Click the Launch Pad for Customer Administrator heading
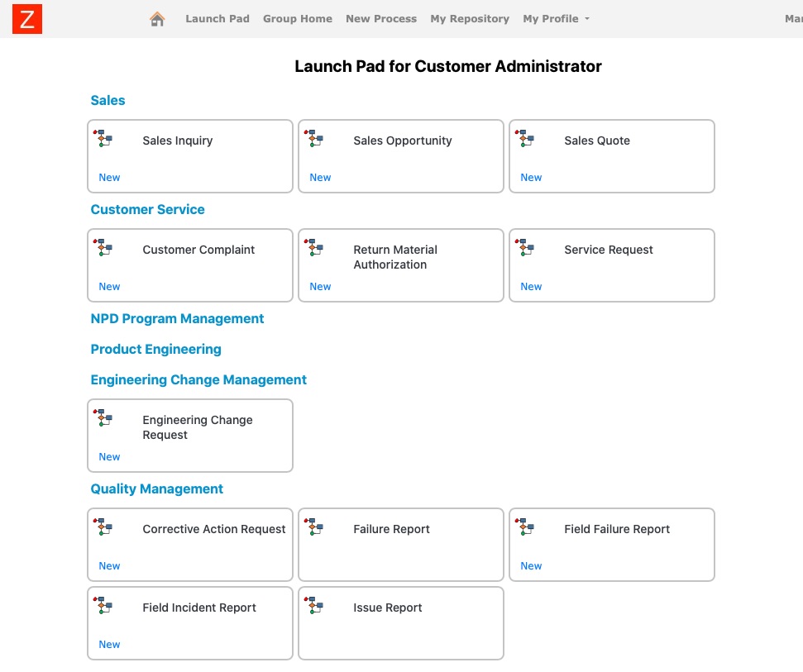803x672 pixels. tap(448, 66)
